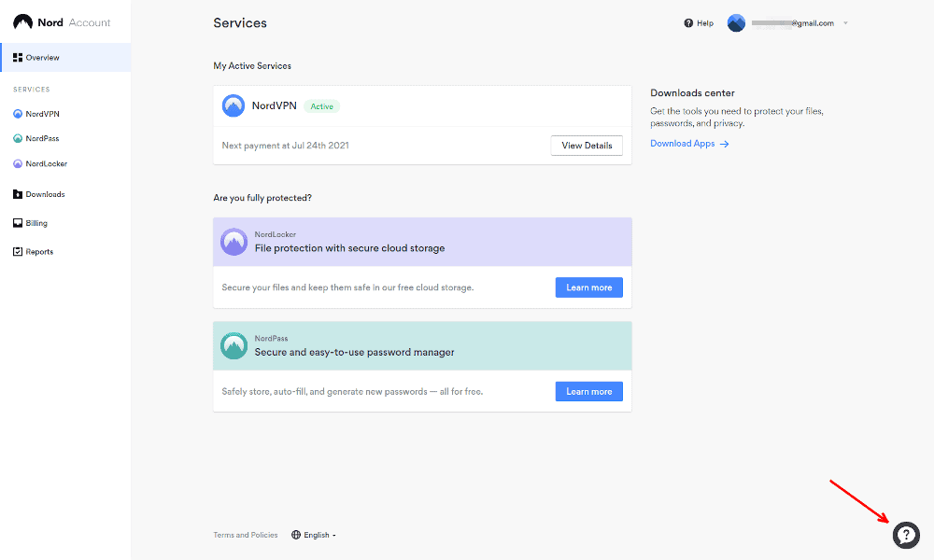Click the 'Secure and easy-to-use password manager' heading
This screenshot has width=934, height=560.
pyautogui.click(x=354, y=352)
